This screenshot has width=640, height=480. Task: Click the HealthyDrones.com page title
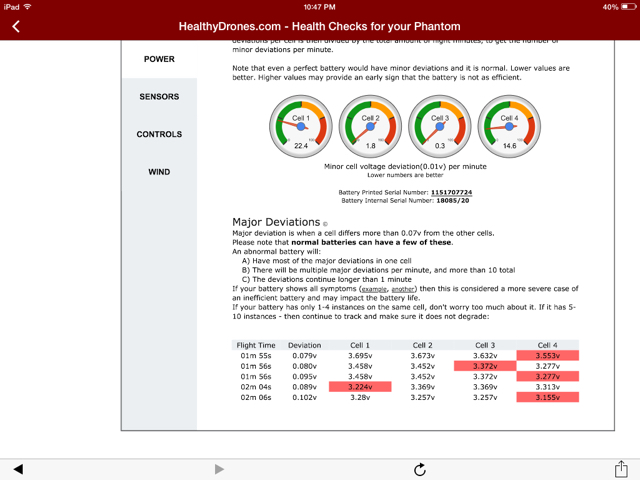[x=320, y=27]
